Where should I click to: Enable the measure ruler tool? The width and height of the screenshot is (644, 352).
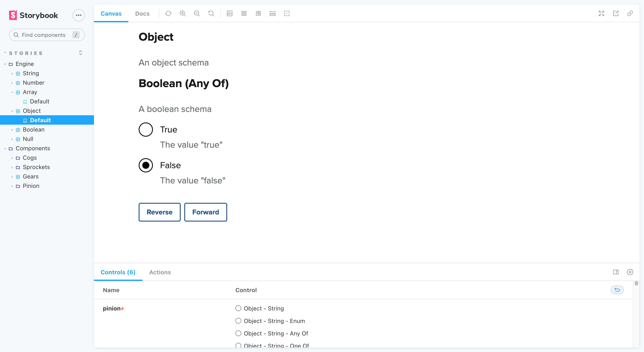(x=273, y=13)
